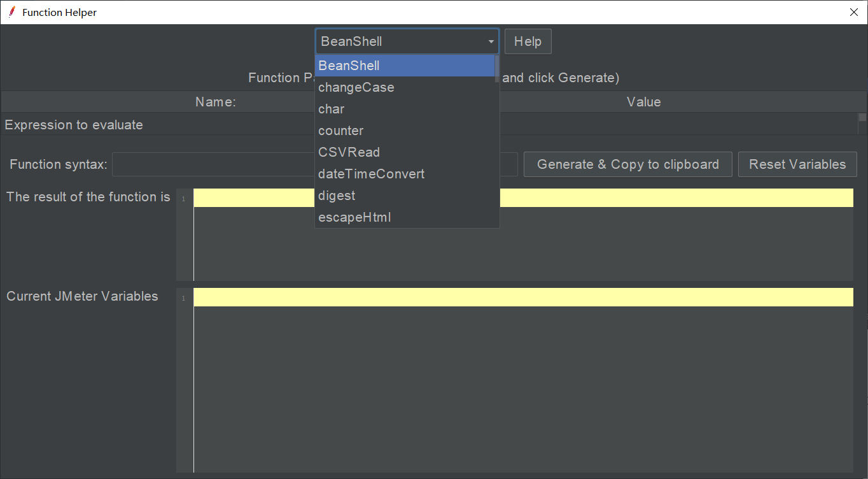Image resolution: width=868 pixels, height=479 pixels.
Task: Click the Value column header
Action: [644, 102]
